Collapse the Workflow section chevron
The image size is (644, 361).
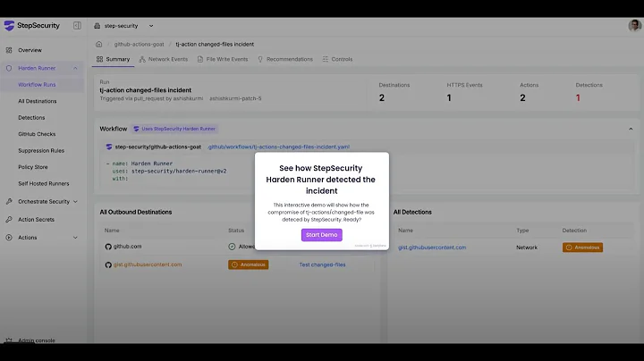(631, 129)
